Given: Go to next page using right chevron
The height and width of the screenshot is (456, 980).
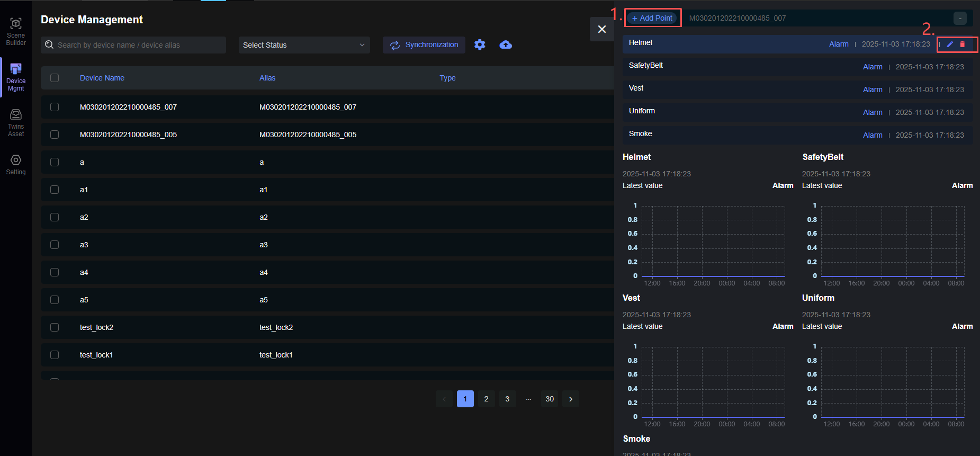Looking at the screenshot, I should tap(571, 399).
